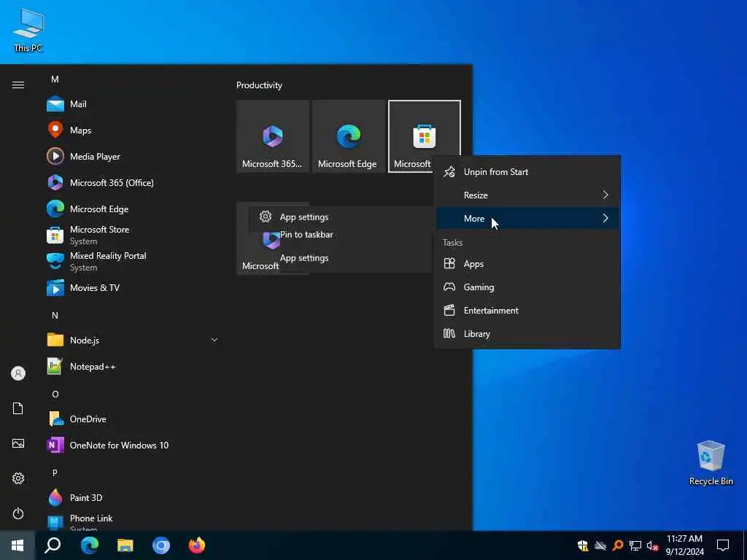This screenshot has width=747, height=560.
Task: Select the Recycle Bin desktop icon
Action: click(x=711, y=463)
